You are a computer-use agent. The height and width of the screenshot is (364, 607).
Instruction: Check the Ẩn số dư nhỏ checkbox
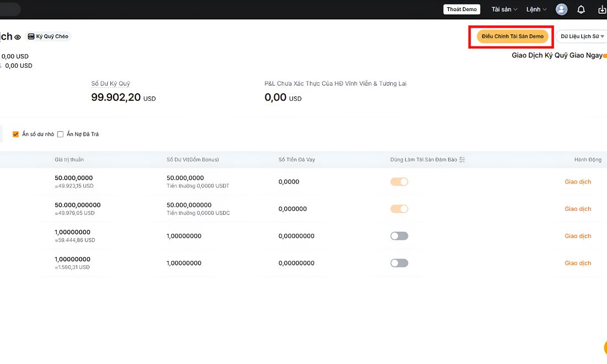(x=15, y=134)
